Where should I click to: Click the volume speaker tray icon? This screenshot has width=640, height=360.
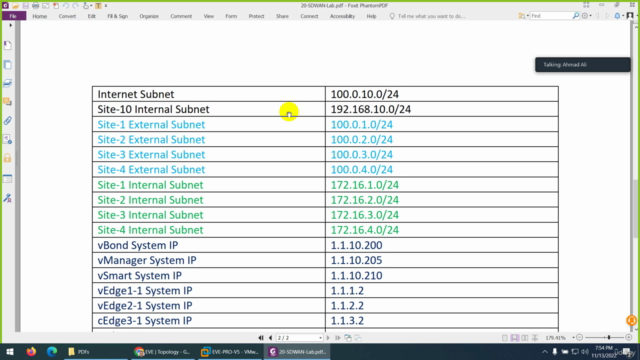pyautogui.click(x=585, y=351)
